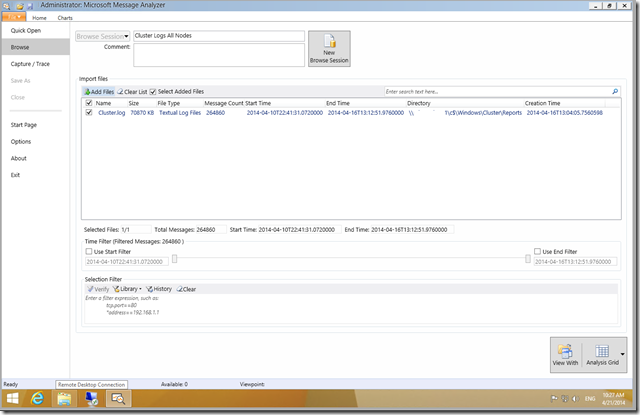The width and height of the screenshot is (640, 415).
Task: Open Options from the sidebar
Action: 21,142
